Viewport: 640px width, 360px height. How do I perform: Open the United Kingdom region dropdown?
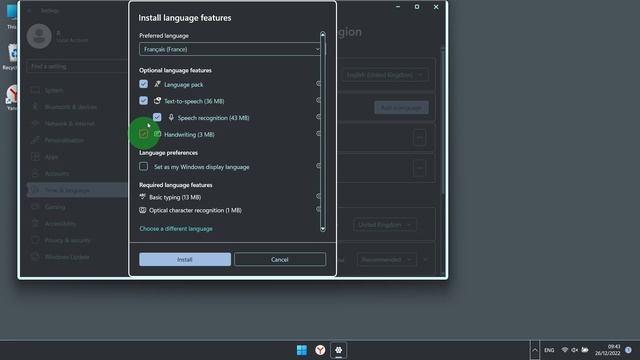coord(385,224)
